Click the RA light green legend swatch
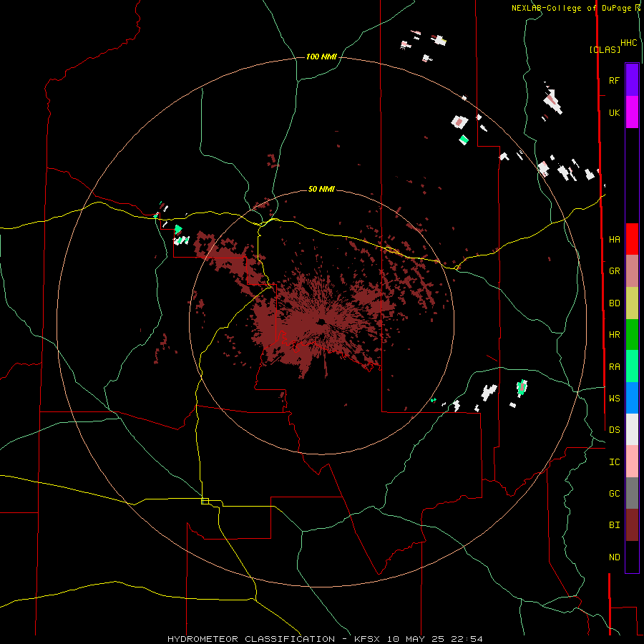Image resolution: width=644 pixels, height=644 pixels. [632, 366]
